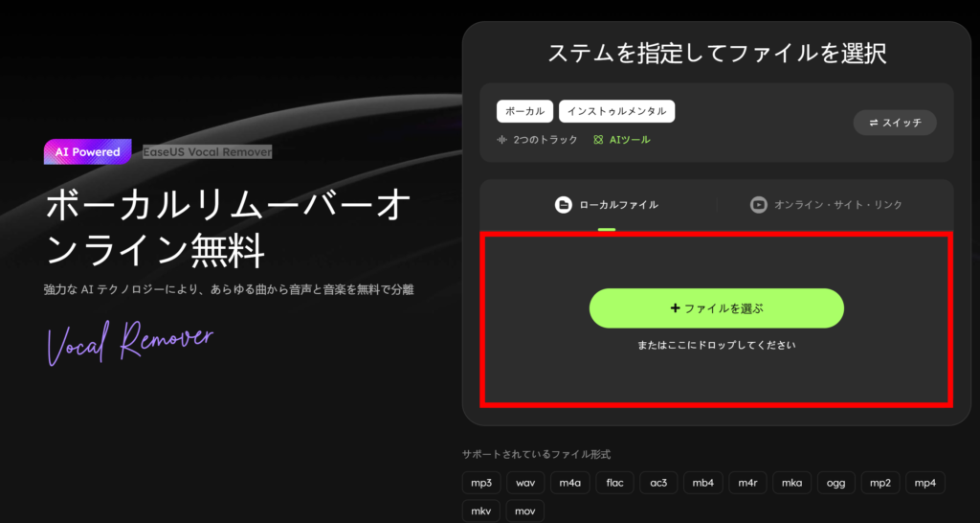980x523 pixels.
Task: Click the AI Powered badge
Action: coord(87,151)
